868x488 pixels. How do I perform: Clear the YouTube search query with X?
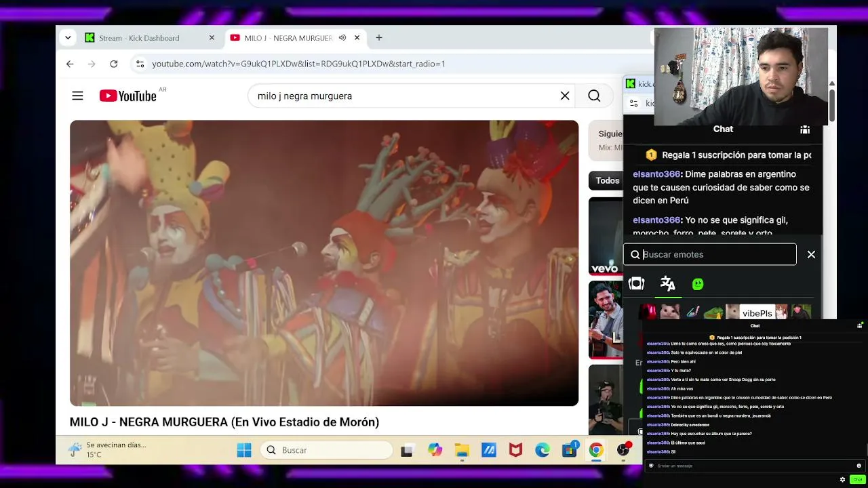[x=565, y=96]
